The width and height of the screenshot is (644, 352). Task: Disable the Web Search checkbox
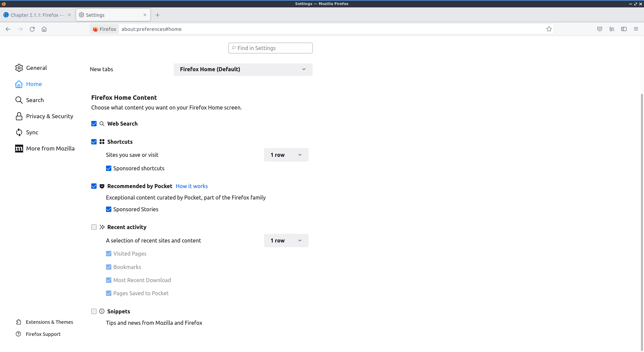click(x=94, y=124)
